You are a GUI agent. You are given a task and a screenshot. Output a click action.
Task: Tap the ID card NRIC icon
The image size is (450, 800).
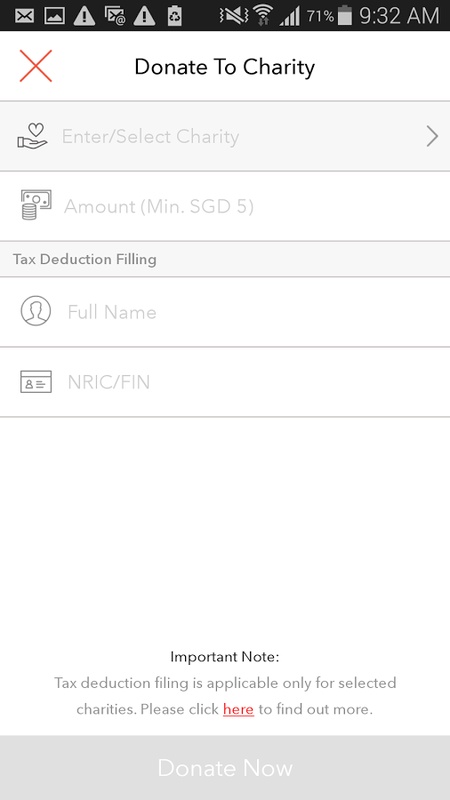[36, 382]
